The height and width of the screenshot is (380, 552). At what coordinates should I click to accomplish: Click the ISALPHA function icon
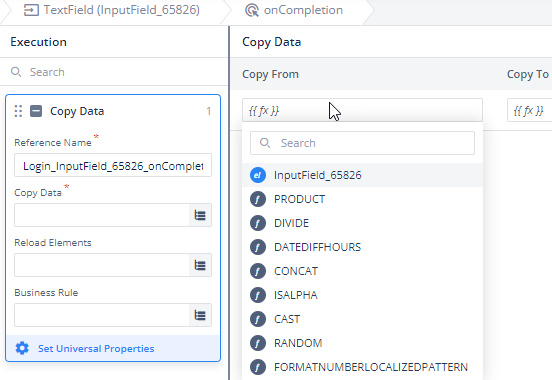click(x=258, y=295)
